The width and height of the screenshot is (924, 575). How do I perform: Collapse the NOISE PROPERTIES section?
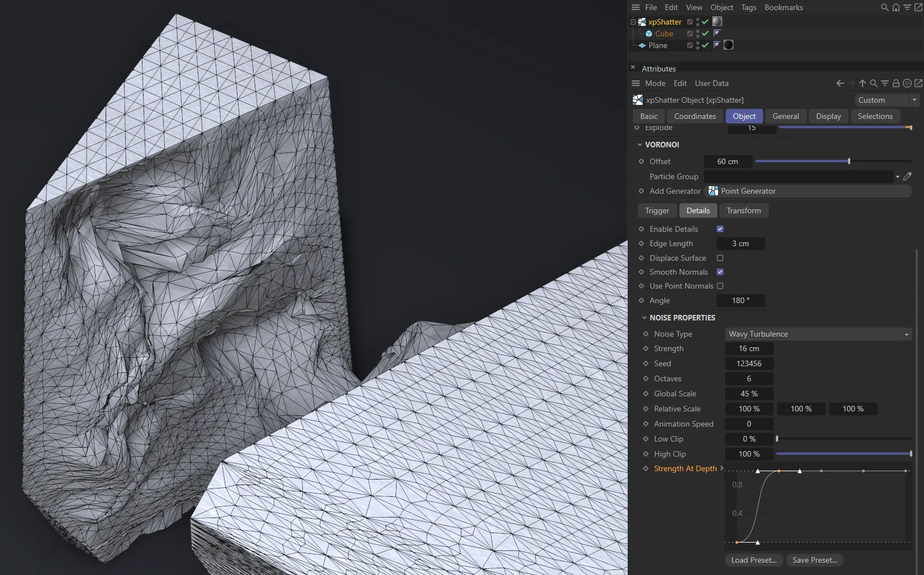click(x=644, y=318)
